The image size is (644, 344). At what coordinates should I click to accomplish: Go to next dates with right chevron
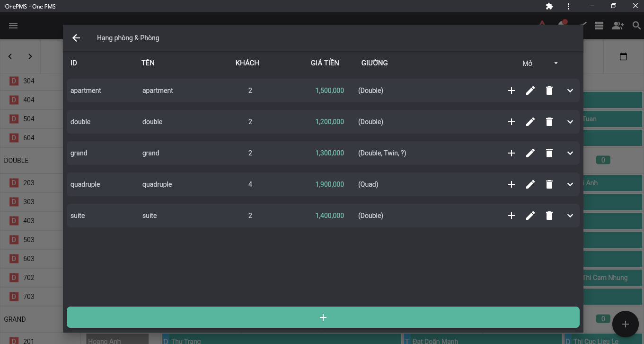pyautogui.click(x=30, y=56)
